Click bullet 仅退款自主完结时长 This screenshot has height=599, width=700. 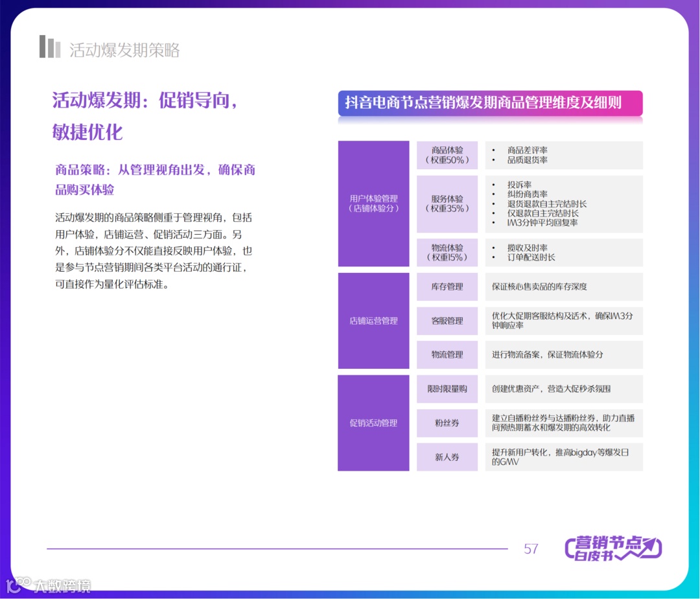pos(543,213)
